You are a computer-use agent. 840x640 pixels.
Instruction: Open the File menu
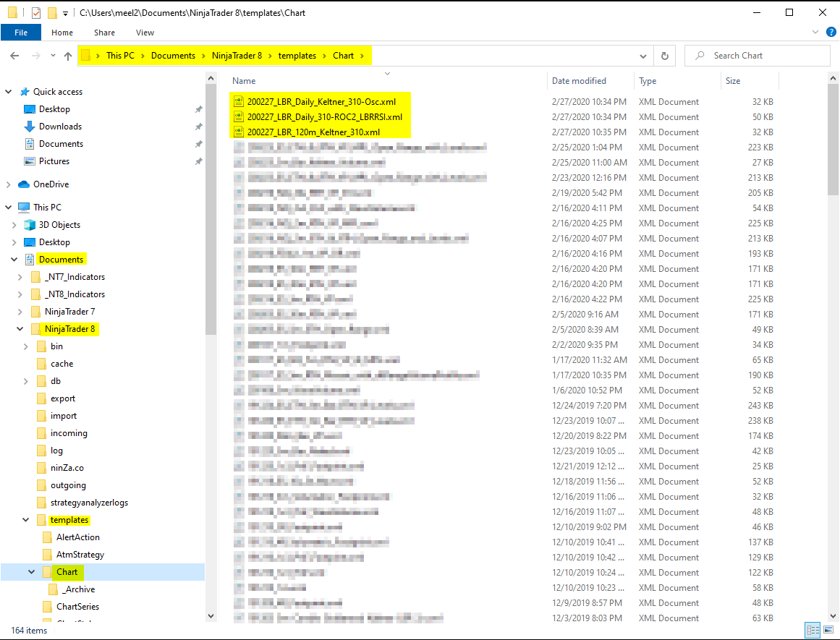coord(21,32)
